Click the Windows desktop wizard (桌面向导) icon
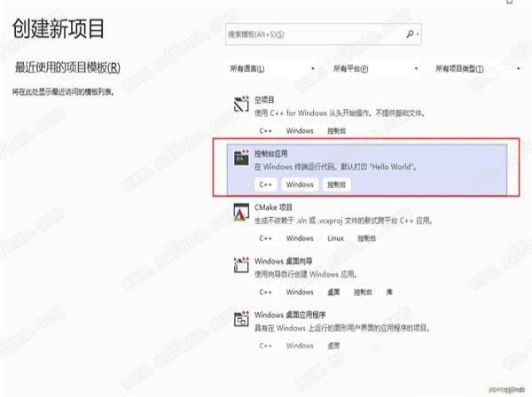 click(241, 265)
